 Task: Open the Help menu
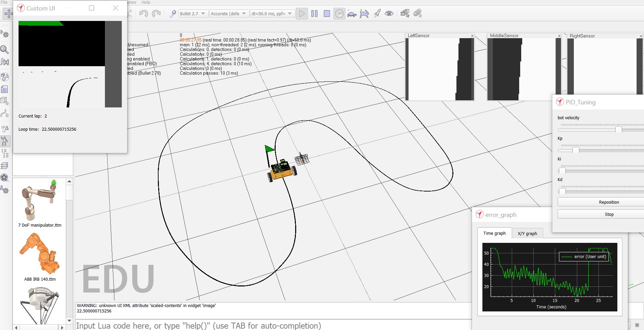pyautogui.click(x=146, y=2)
